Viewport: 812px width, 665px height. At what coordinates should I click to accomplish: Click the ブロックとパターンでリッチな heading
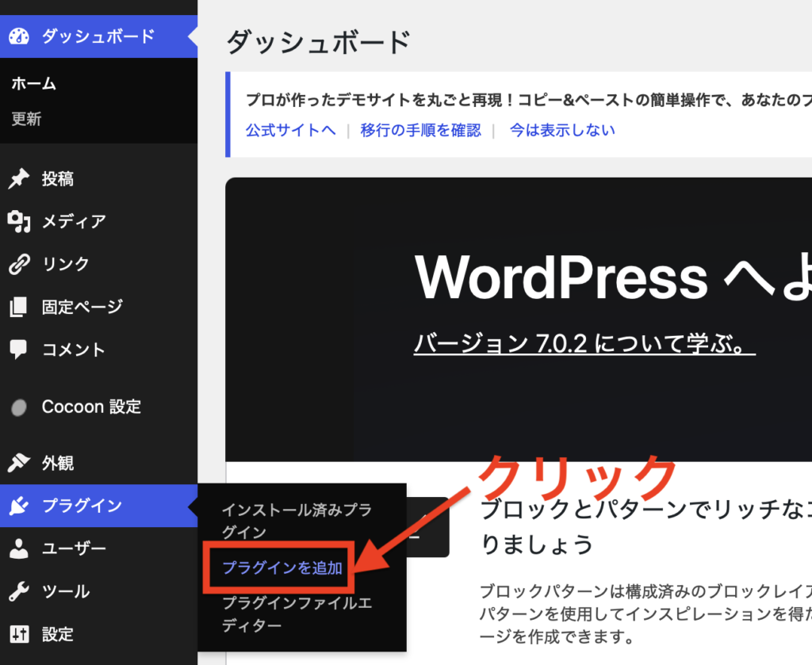coord(645,526)
